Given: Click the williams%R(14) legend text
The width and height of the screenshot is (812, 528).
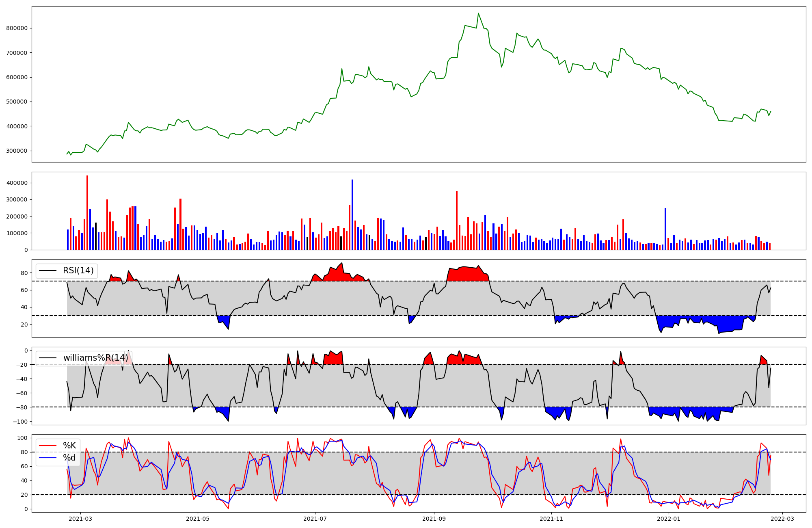Looking at the screenshot, I should click(x=95, y=358).
